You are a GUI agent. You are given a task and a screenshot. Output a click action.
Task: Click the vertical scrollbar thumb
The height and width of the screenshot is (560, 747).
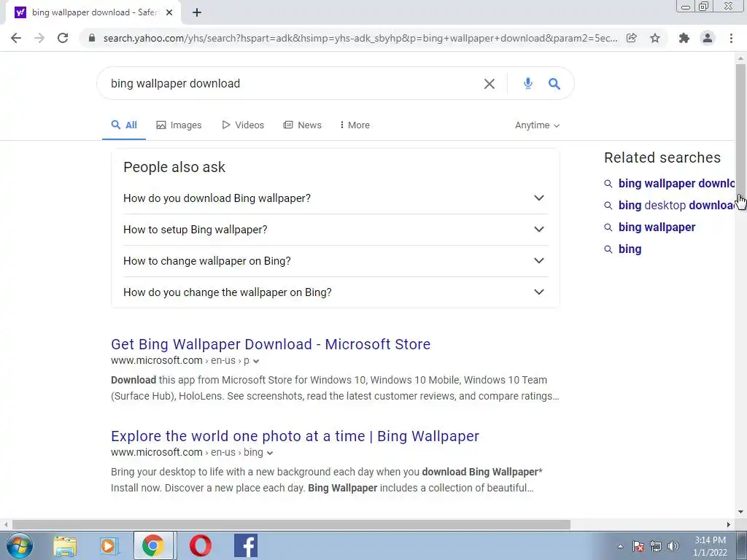[740, 128]
